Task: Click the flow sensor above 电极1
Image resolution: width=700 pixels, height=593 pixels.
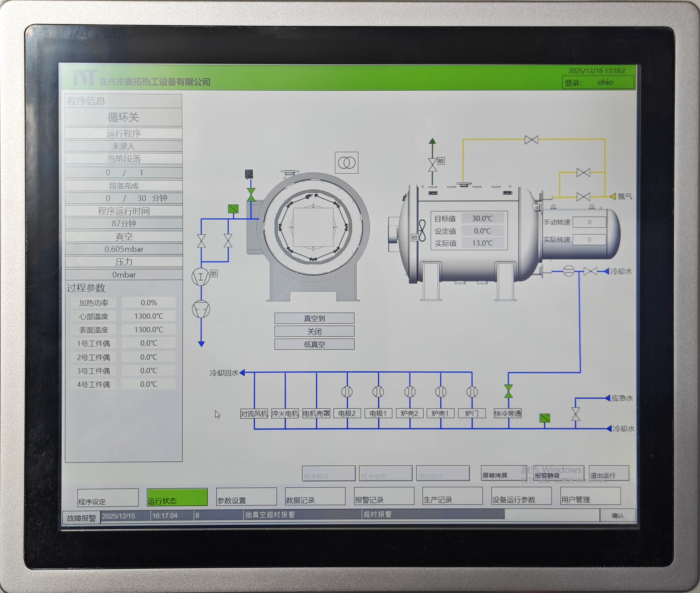Action: [x=378, y=392]
